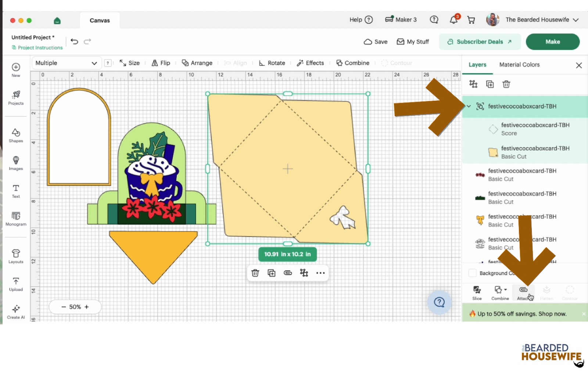588x374 pixels.
Task: Open the Project Instructions link
Action: (x=37, y=48)
